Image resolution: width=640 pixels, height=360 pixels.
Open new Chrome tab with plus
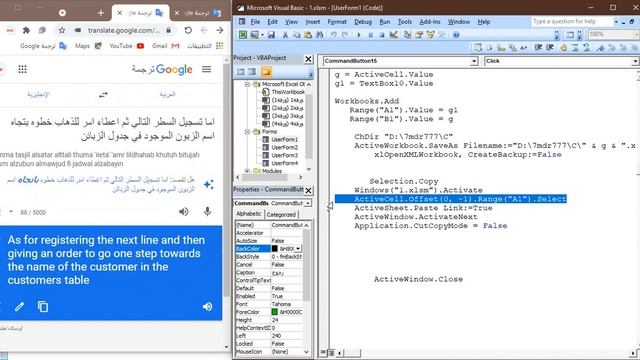pos(101,13)
